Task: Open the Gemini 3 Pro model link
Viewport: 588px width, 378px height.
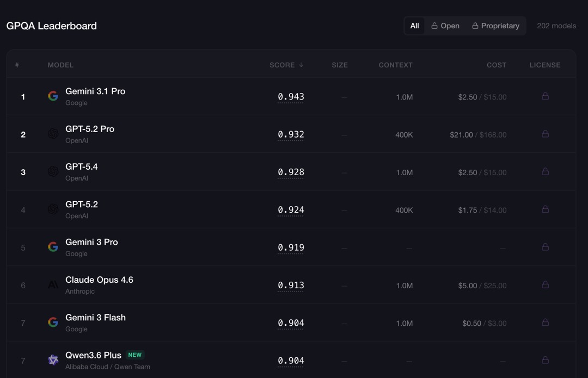Action: click(x=91, y=242)
